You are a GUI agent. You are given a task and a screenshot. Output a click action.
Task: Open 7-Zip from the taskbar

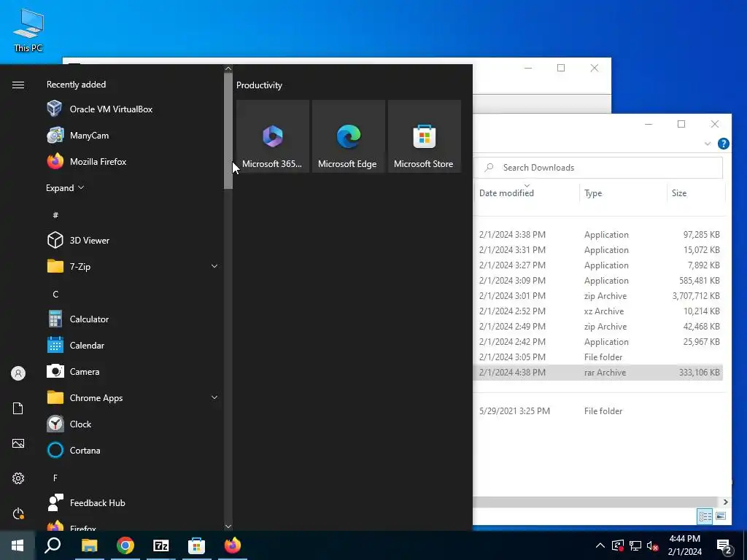pos(161,545)
